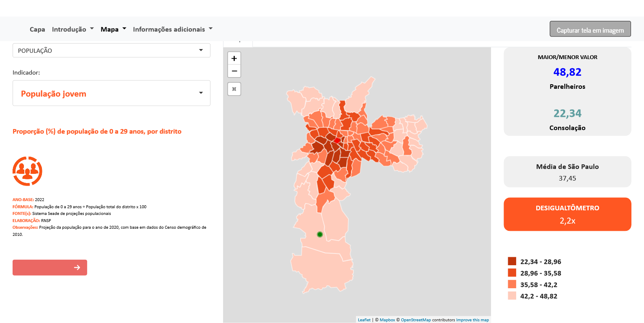Open the POPULAÇÃO category dropdown
Viewport: 644px width, 323px height.
point(111,50)
